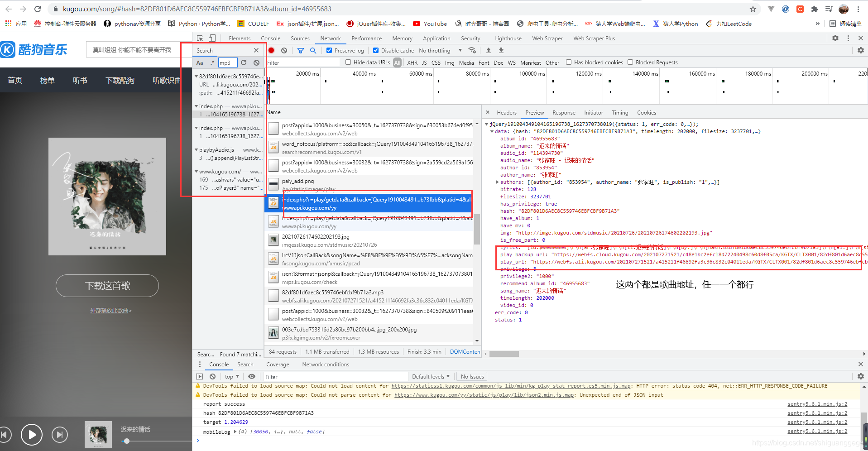
Task: Open network settings gear icon
Action: pos(861,50)
